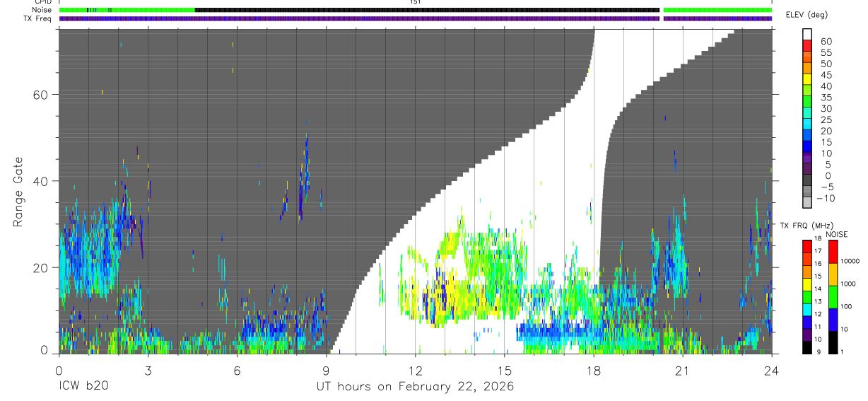Click the TX FRQ legend label '13'
Screen dimensions: 868x401
tap(819, 302)
